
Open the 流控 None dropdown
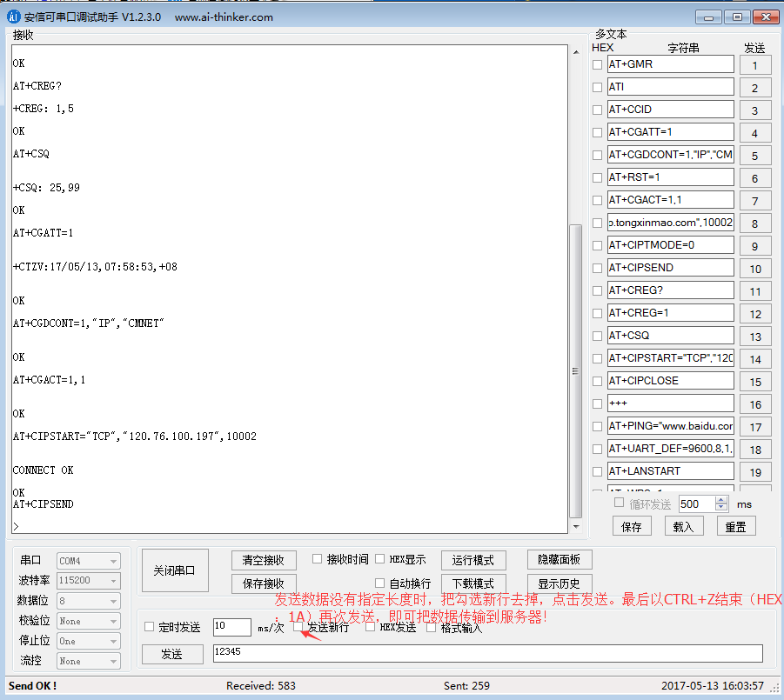click(89, 661)
